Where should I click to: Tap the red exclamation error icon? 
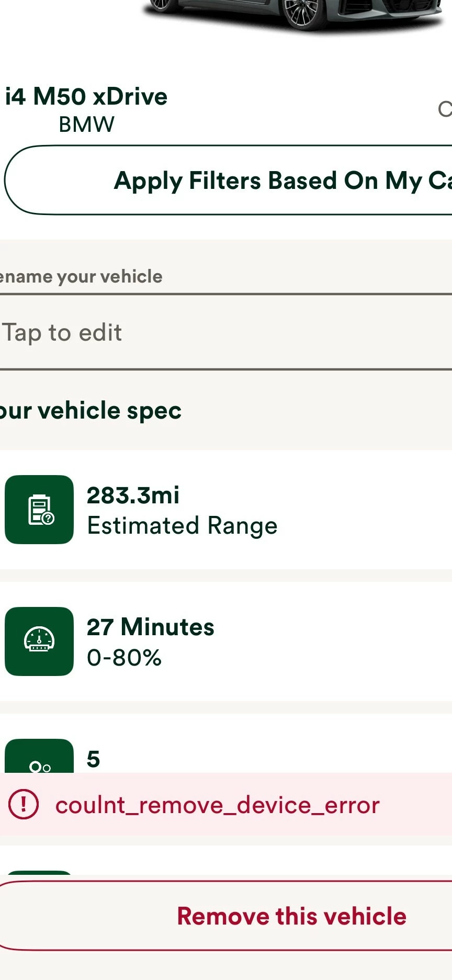[24, 804]
